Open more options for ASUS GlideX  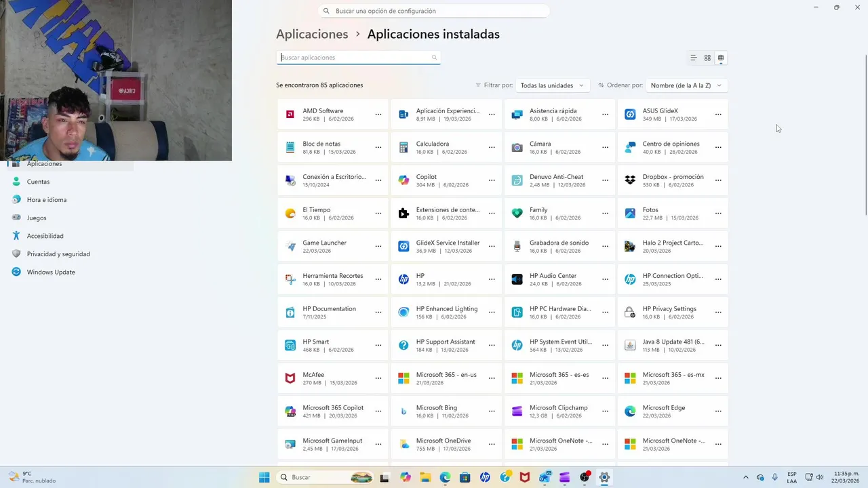tap(718, 115)
